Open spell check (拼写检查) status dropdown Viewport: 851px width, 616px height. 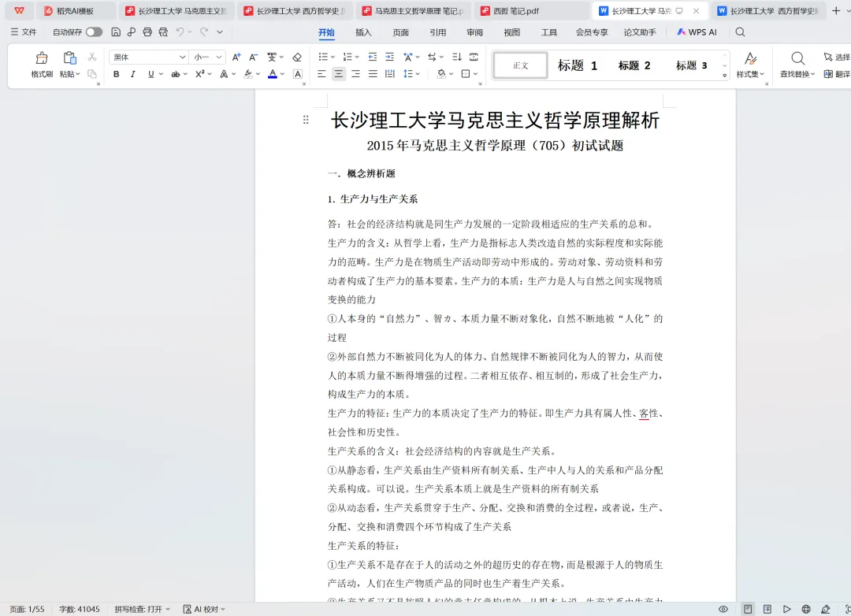(x=142, y=609)
